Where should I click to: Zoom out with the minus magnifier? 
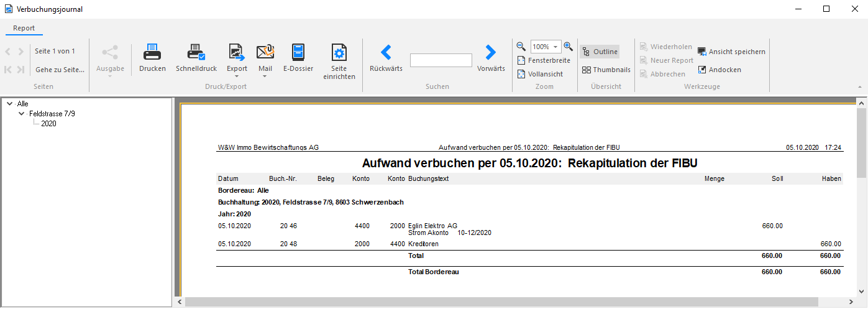tap(521, 46)
